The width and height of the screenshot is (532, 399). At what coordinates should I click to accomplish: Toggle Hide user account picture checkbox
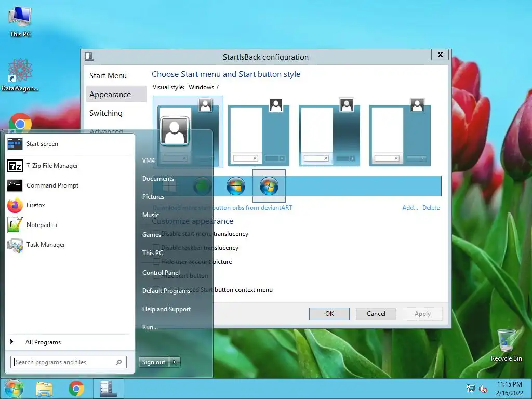[x=156, y=262]
